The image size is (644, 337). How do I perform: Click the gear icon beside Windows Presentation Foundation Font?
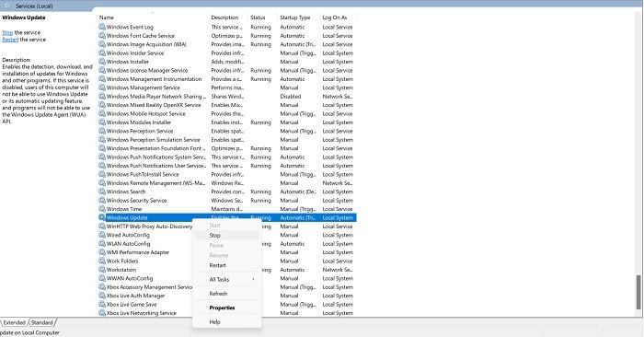point(102,148)
